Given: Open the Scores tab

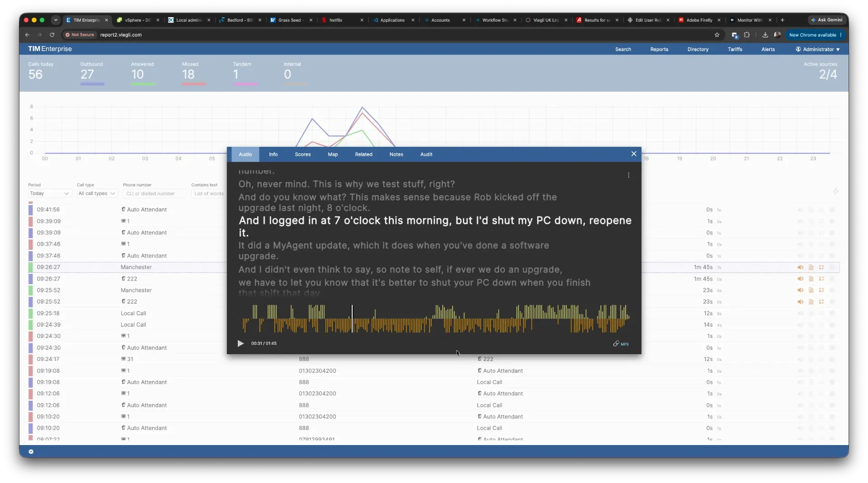Looking at the screenshot, I should [303, 155].
